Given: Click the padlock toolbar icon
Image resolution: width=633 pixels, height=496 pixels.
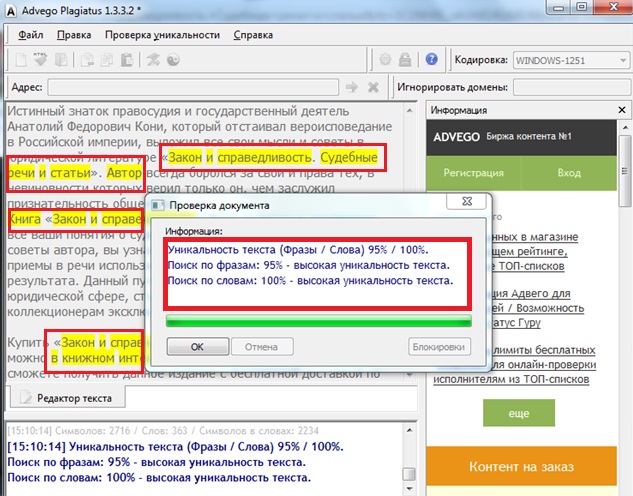Looking at the screenshot, I should point(405,60).
